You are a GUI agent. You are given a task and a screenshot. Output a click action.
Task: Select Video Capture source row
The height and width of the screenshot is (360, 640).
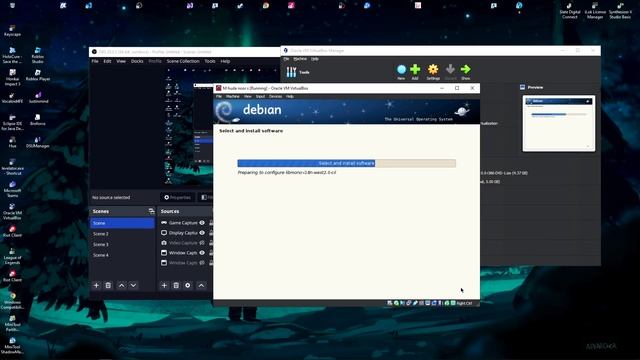pyautogui.click(x=186, y=243)
